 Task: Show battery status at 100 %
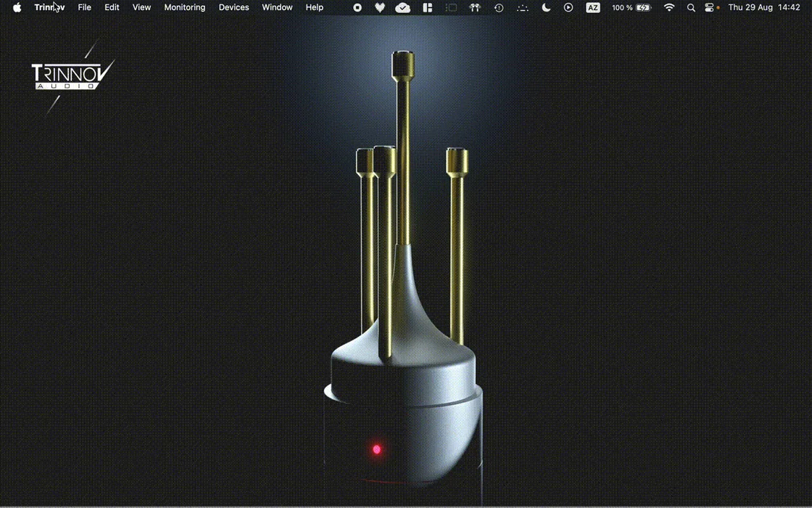coord(631,7)
